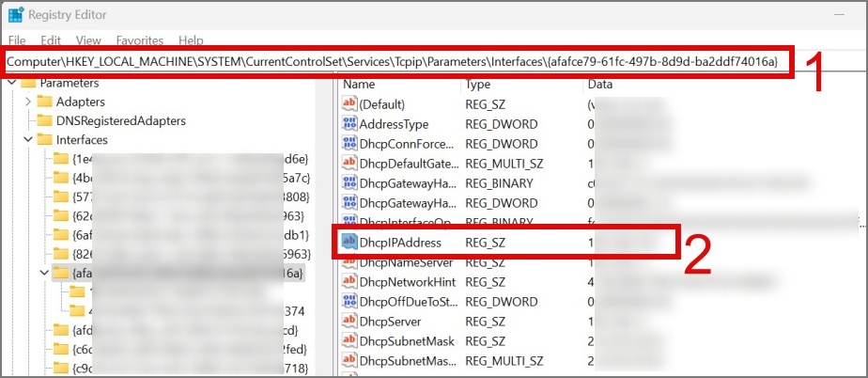The width and height of the screenshot is (868, 378).
Task: Click the Adapters folder icon
Action: tap(44, 102)
